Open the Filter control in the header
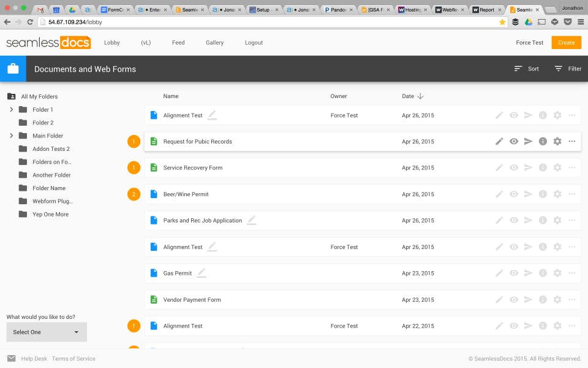 [x=568, y=69]
